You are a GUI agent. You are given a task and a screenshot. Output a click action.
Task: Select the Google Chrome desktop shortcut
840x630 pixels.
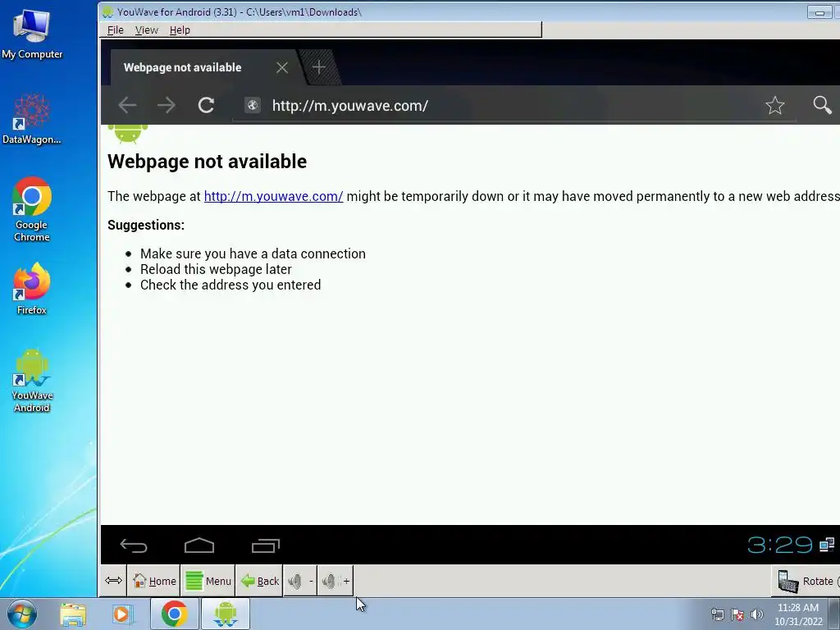32,209
